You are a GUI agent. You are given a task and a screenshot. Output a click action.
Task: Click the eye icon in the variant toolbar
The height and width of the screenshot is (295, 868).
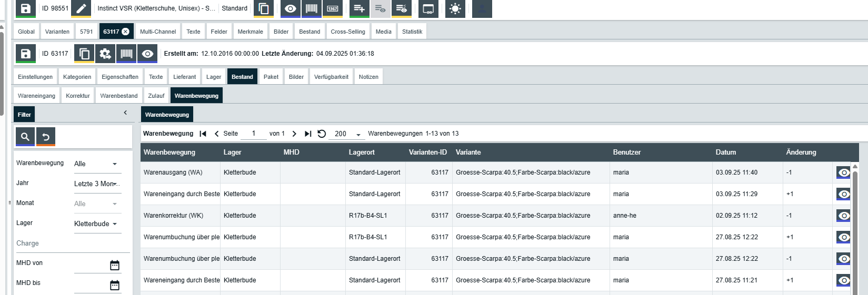pyautogui.click(x=148, y=54)
